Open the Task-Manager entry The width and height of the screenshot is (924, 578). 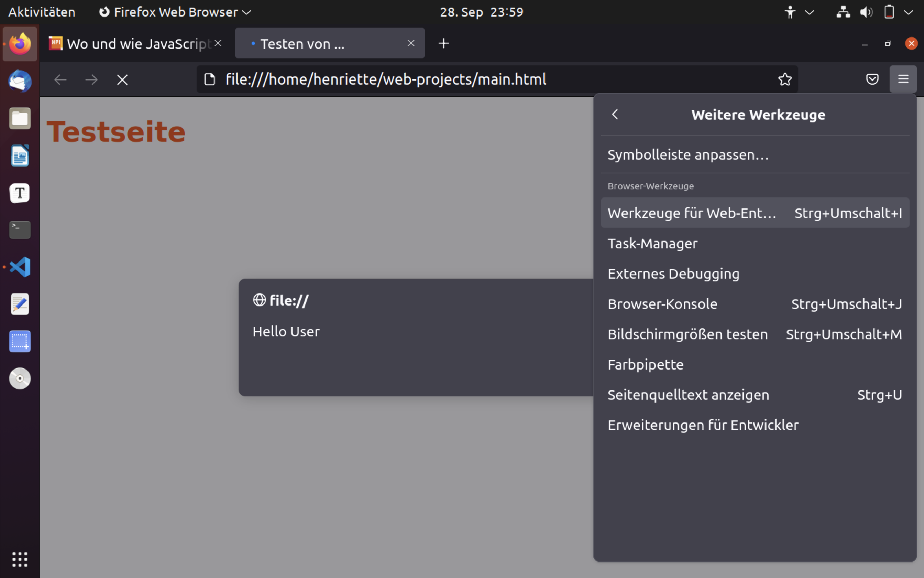[x=755, y=244]
